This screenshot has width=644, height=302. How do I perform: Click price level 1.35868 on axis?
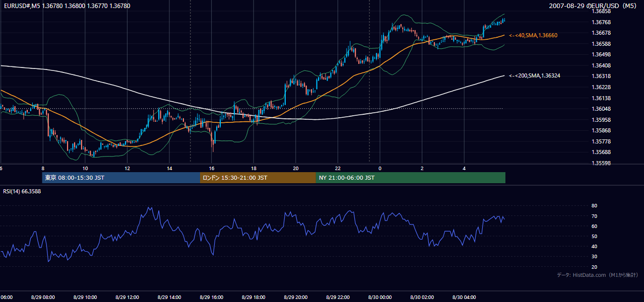[x=600, y=130]
